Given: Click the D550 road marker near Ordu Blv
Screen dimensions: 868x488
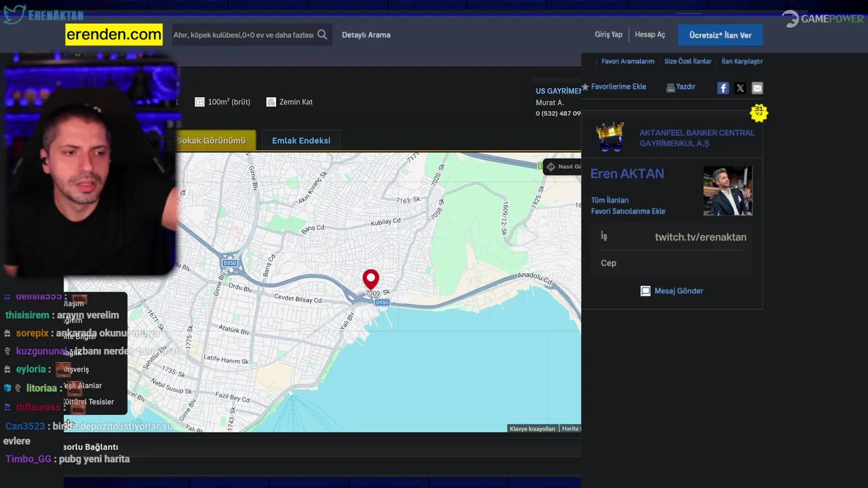Looking at the screenshot, I should tap(230, 263).
